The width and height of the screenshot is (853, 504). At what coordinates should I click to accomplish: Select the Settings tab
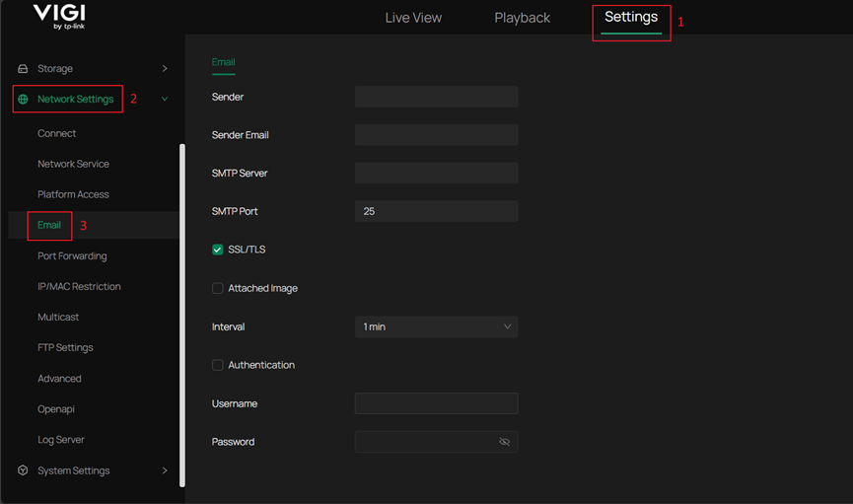pyautogui.click(x=631, y=18)
